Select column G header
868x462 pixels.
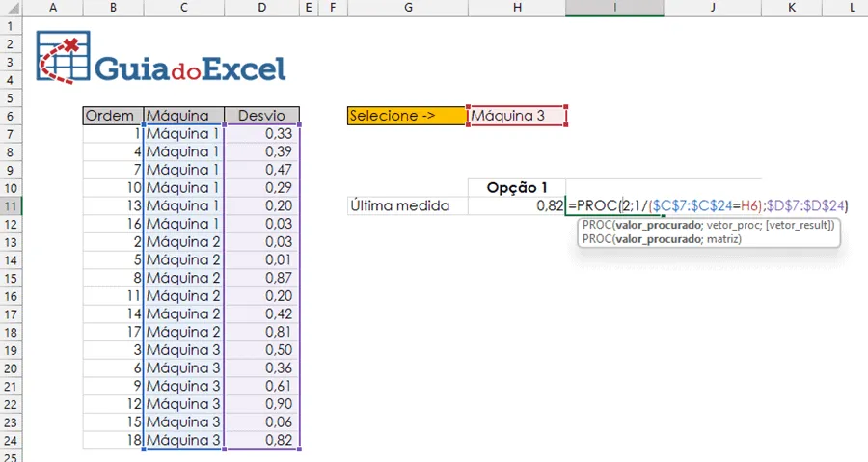point(408,8)
